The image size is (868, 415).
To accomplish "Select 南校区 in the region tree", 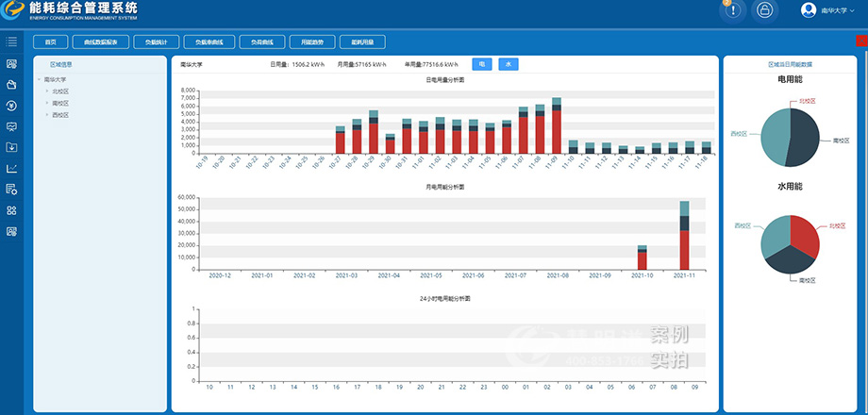I will click(x=60, y=103).
